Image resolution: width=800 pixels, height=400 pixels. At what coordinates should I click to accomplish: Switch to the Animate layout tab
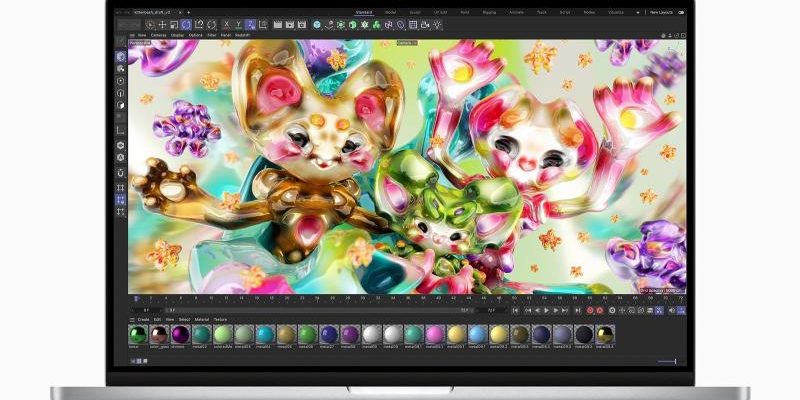tap(516, 12)
